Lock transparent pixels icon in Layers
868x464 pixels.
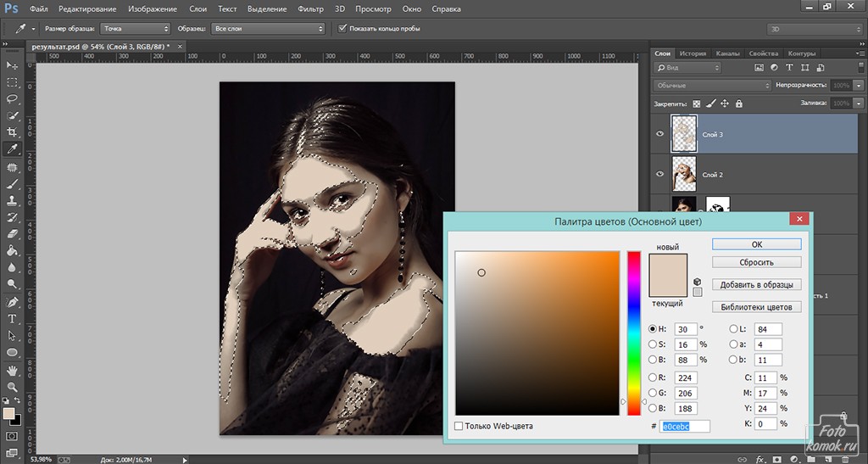[697, 103]
